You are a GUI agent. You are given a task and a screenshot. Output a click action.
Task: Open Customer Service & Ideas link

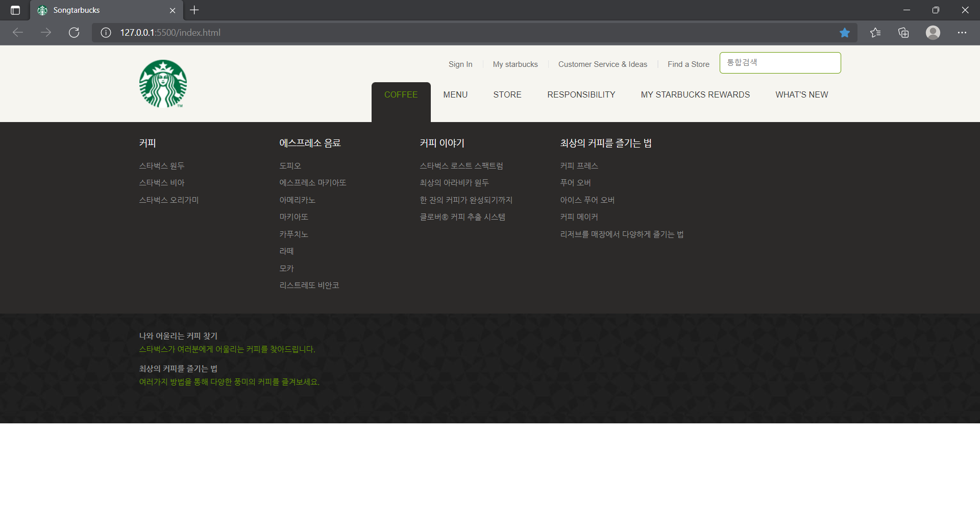pyautogui.click(x=603, y=64)
